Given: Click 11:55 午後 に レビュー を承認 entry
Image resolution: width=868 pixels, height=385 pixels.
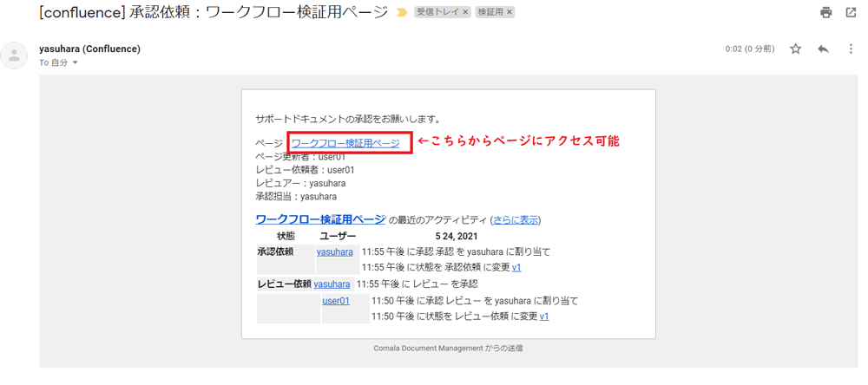Looking at the screenshot, I should 417,284.
